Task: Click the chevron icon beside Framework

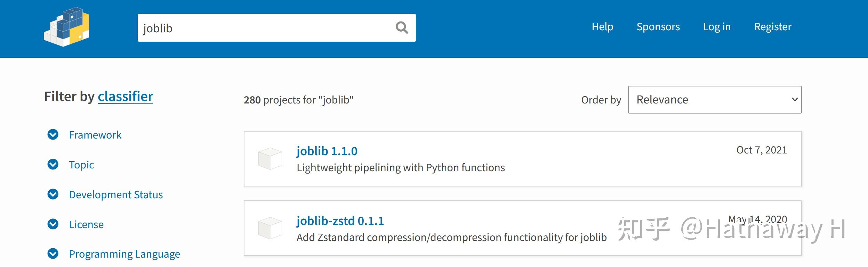Action: 53,134
